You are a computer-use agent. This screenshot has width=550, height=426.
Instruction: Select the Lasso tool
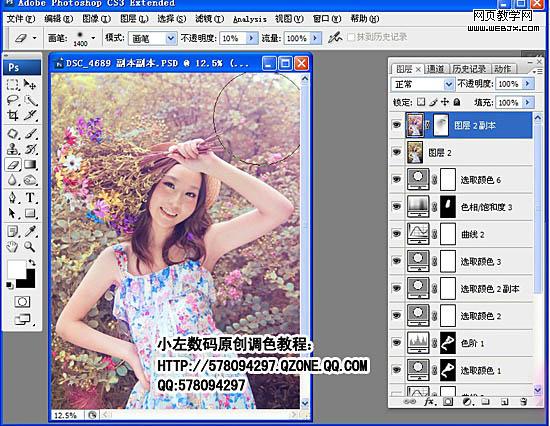(x=13, y=100)
